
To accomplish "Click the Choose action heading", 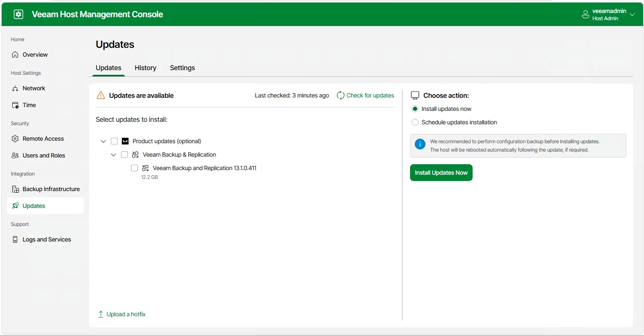I will pyautogui.click(x=446, y=95).
